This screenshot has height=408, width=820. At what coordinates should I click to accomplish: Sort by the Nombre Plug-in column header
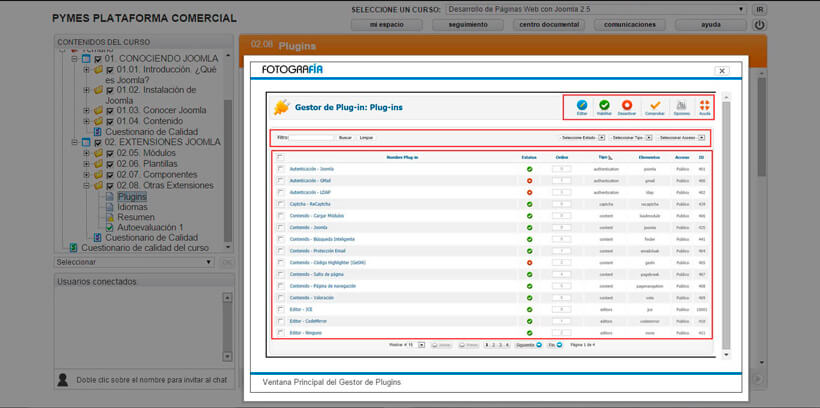point(402,157)
